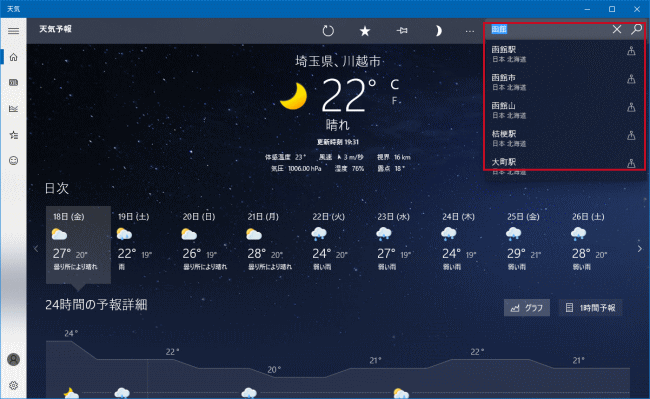
Task: Switch theme with the moon icon
Action: pyautogui.click(x=438, y=31)
